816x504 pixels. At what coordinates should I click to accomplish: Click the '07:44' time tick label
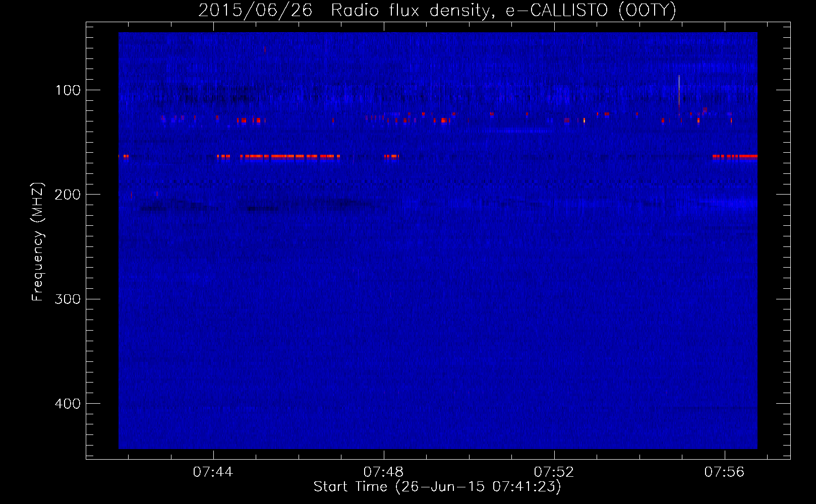pyautogui.click(x=213, y=472)
